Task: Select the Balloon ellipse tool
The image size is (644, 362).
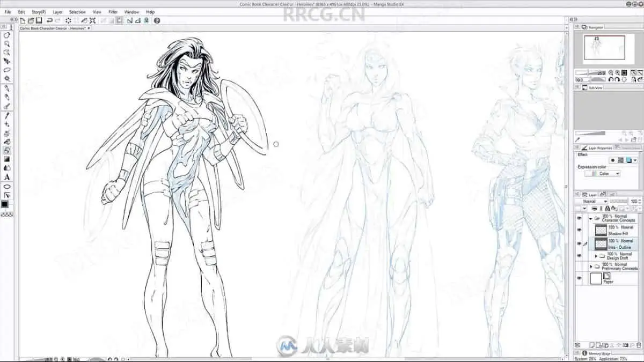Action: [x=7, y=187]
